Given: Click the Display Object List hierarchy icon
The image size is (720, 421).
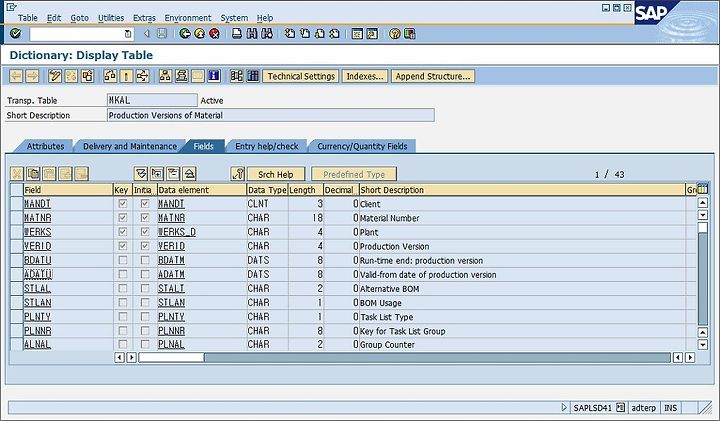Looking at the screenshot, I should (165, 76).
